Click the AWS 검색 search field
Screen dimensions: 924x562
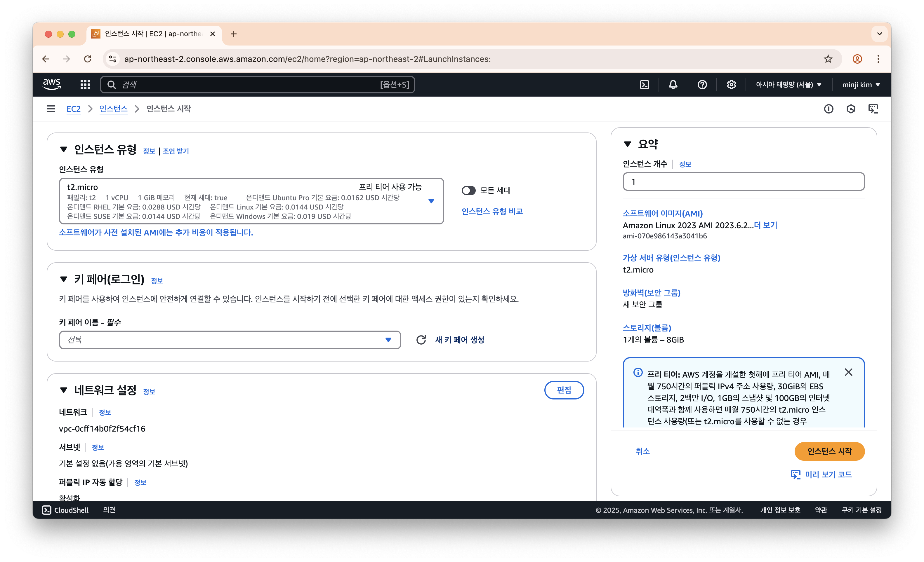click(258, 85)
